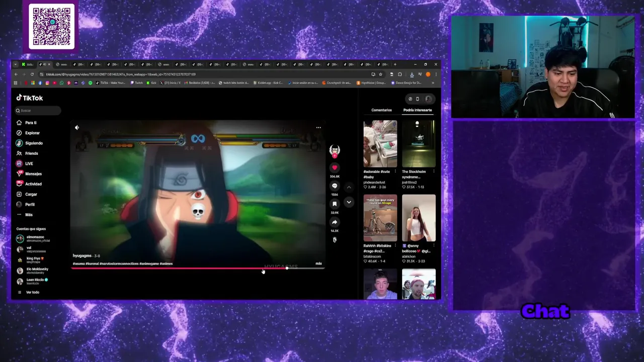Open Loan Riccio followed account
644x362 pixels.
coord(33,281)
